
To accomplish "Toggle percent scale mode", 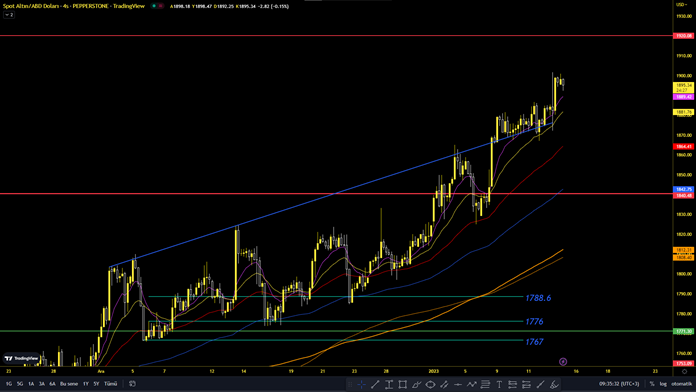I will pyautogui.click(x=652, y=384).
